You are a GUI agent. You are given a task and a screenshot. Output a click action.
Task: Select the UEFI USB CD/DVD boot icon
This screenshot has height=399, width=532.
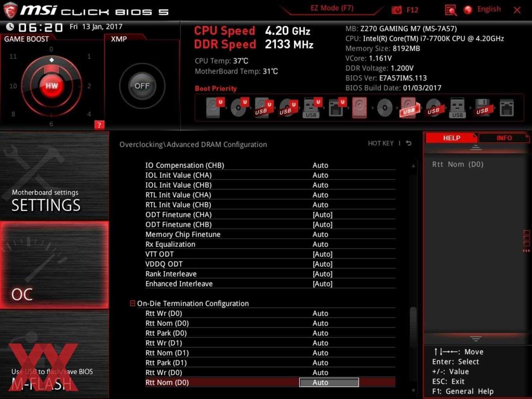pos(288,108)
